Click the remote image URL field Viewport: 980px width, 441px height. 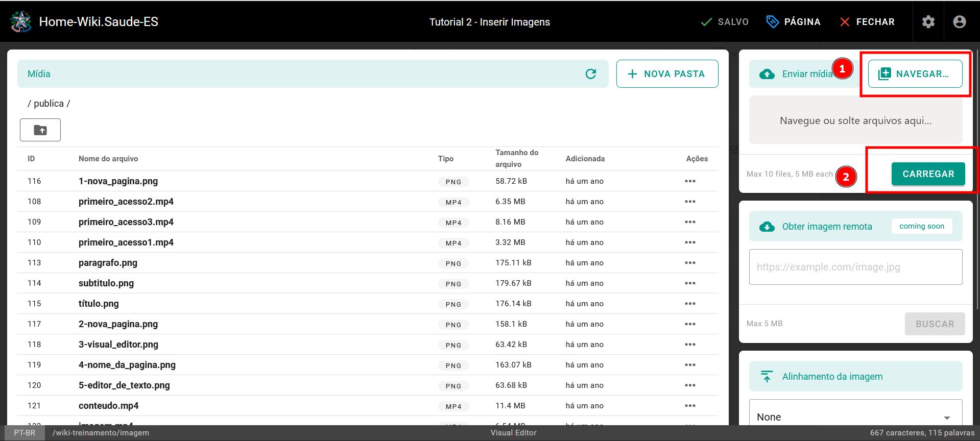[x=855, y=267]
